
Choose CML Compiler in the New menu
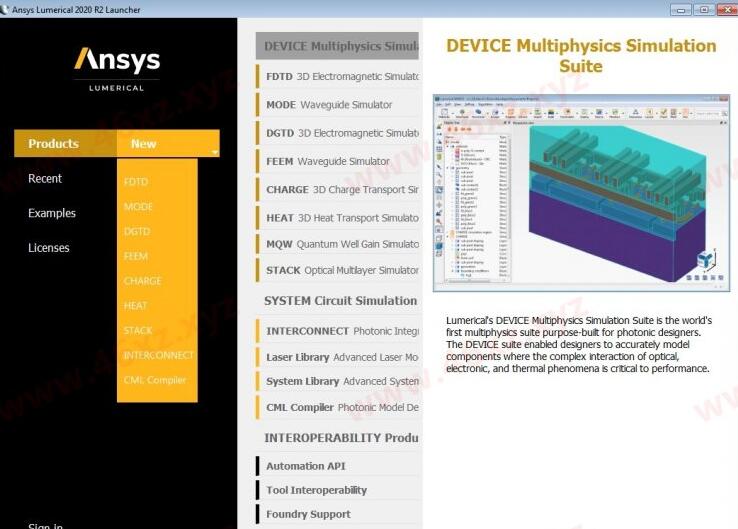pos(155,380)
